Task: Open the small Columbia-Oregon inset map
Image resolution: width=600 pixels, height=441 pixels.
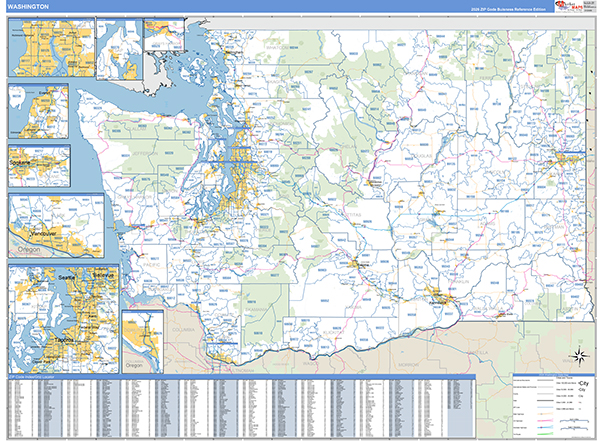Action: [143, 341]
